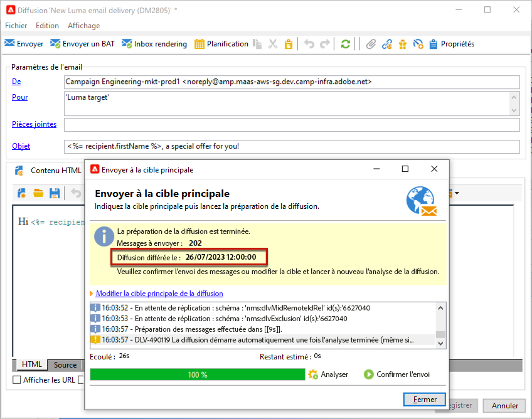Image resolution: width=532 pixels, height=419 pixels.
Task: Click the Fermer button
Action: 425,400
